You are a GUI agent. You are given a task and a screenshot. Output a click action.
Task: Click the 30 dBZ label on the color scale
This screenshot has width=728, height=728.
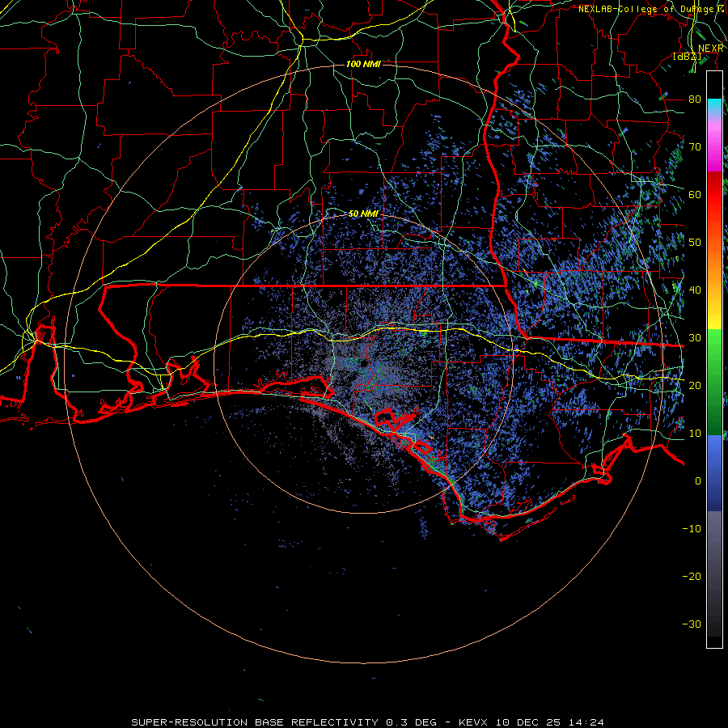[x=695, y=338]
